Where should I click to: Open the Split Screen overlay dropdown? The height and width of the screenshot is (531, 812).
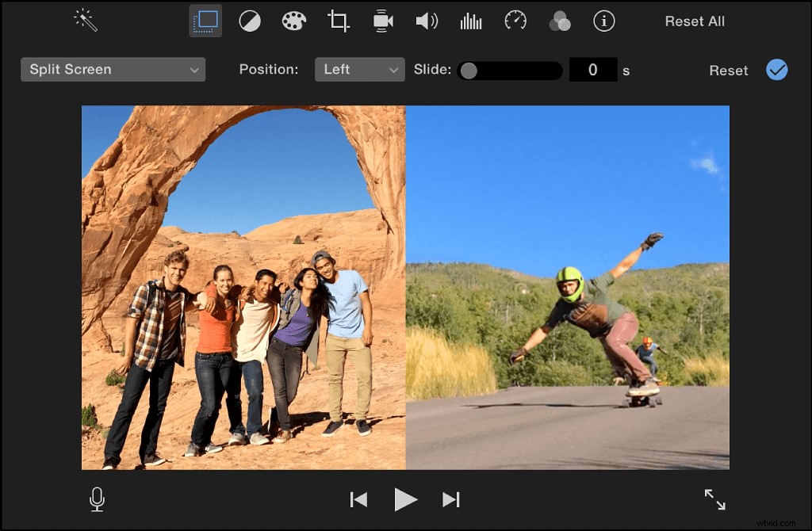click(x=113, y=70)
